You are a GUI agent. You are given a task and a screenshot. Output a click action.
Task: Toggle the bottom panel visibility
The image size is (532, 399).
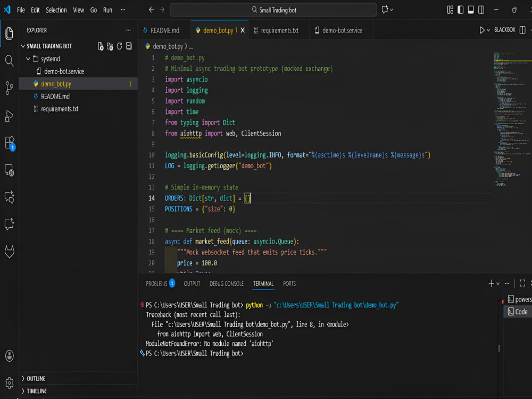click(471, 10)
